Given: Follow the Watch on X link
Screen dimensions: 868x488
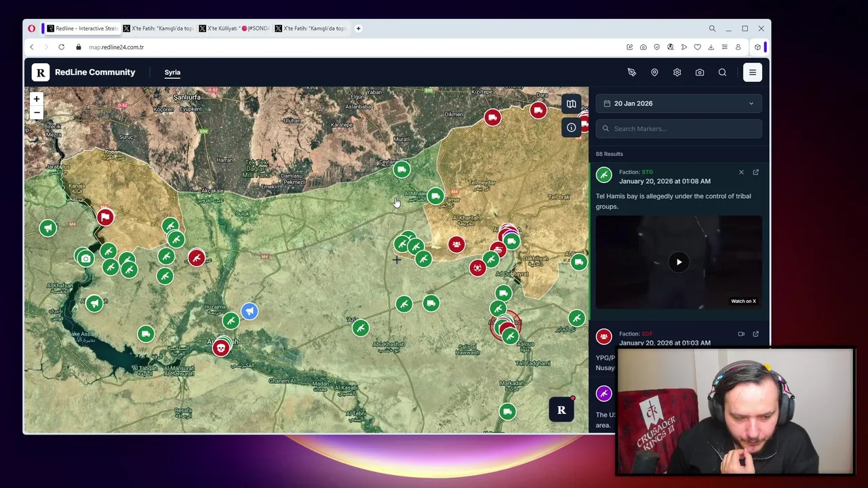Looking at the screenshot, I should [x=743, y=301].
